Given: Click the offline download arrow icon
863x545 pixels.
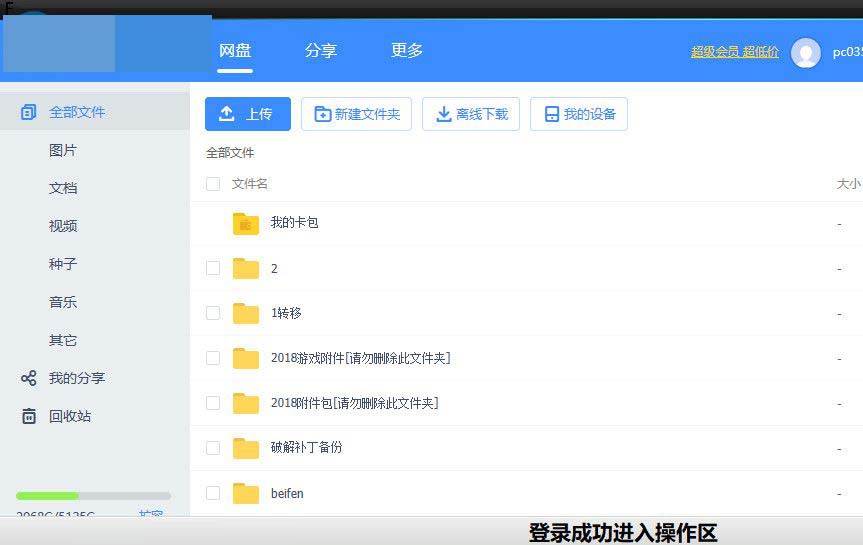Looking at the screenshot, I should 444,114.
